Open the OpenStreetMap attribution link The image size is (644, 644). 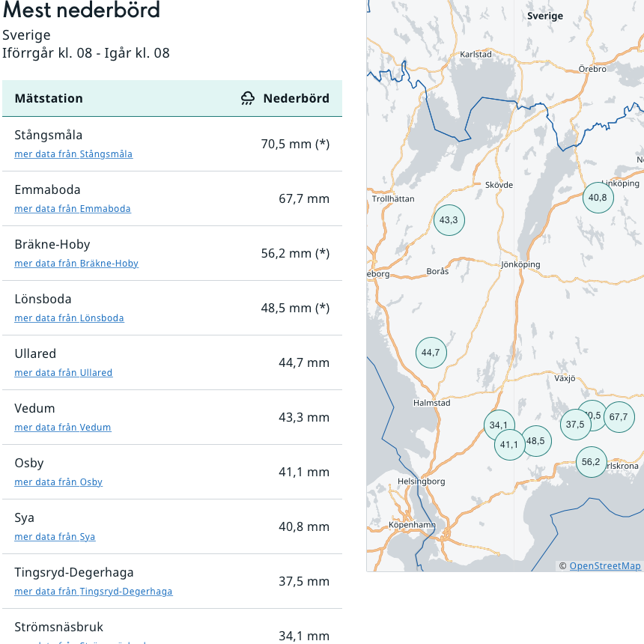pyautogui.click(x=605, y=566)
